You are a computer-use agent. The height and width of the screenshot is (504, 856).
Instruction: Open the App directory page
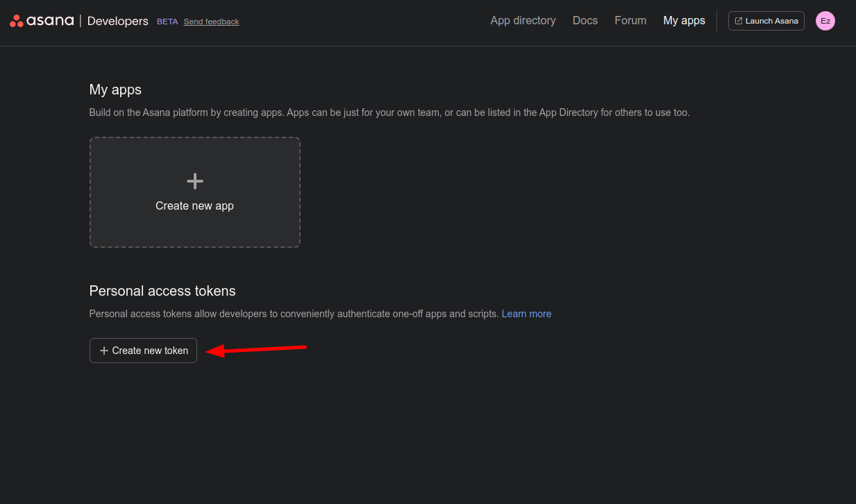pyautogui.click(x=523, y=21)
